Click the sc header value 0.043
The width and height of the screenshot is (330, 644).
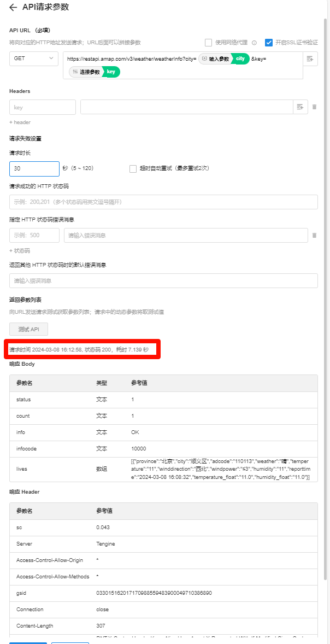click(103, 528)
